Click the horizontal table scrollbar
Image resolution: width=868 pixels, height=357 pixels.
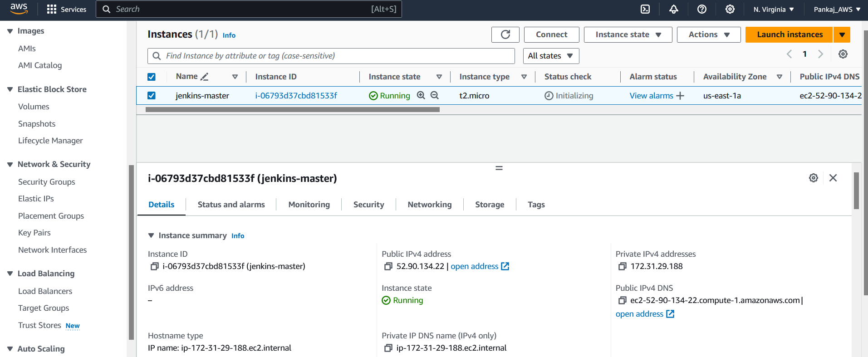coord(292,109)
